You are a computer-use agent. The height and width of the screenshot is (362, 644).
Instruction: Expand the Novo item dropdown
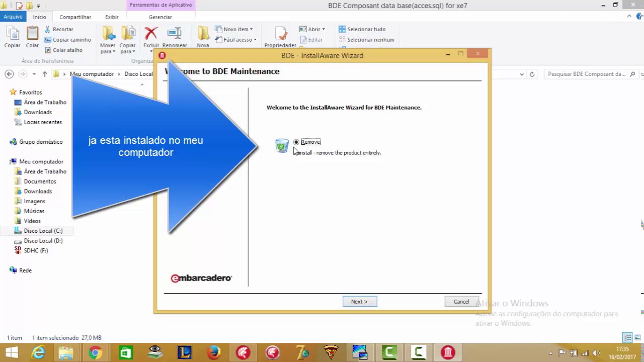click(x=234, y=29)
